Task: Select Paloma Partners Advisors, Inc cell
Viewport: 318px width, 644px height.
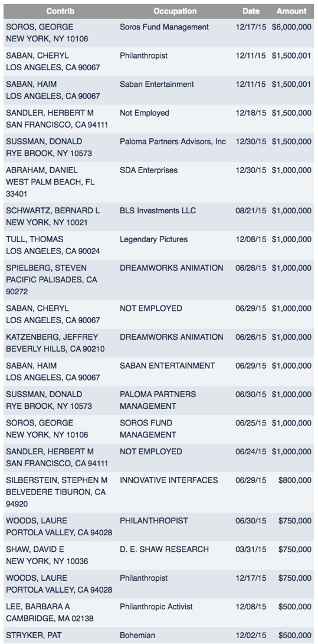Action: pos(173,142)
